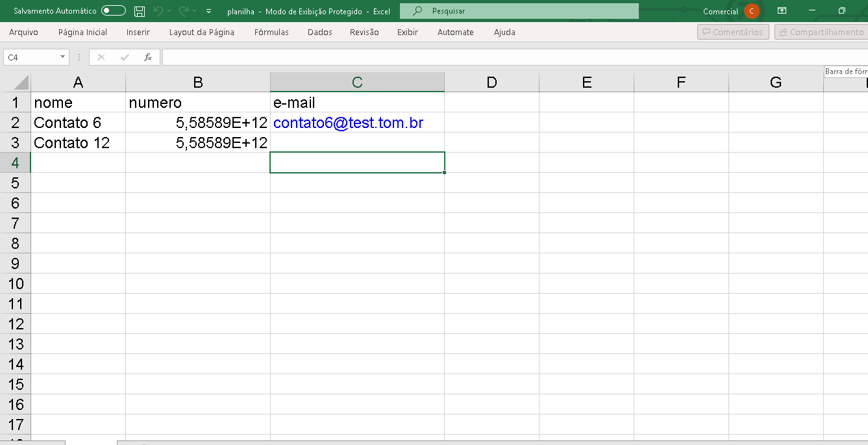Select row 2 header
This screenshot has height=445, width=868.
[x=16, y=122]
